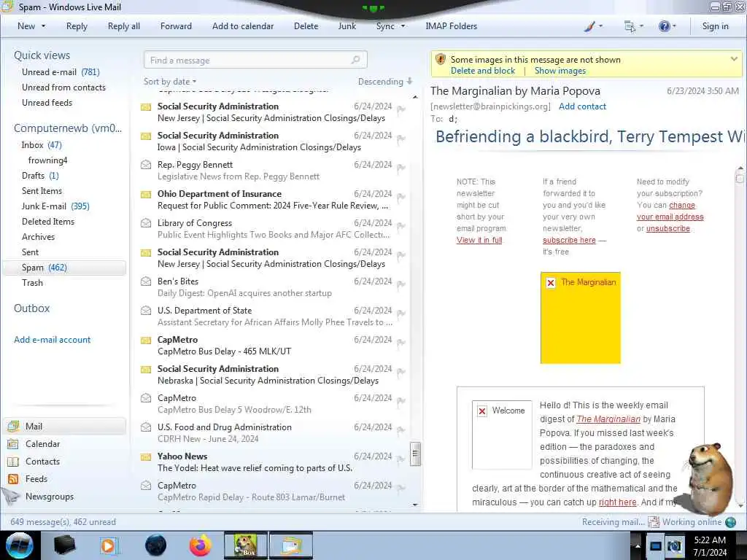
Task: Click the Delete and block link
Action: [483, 71]
